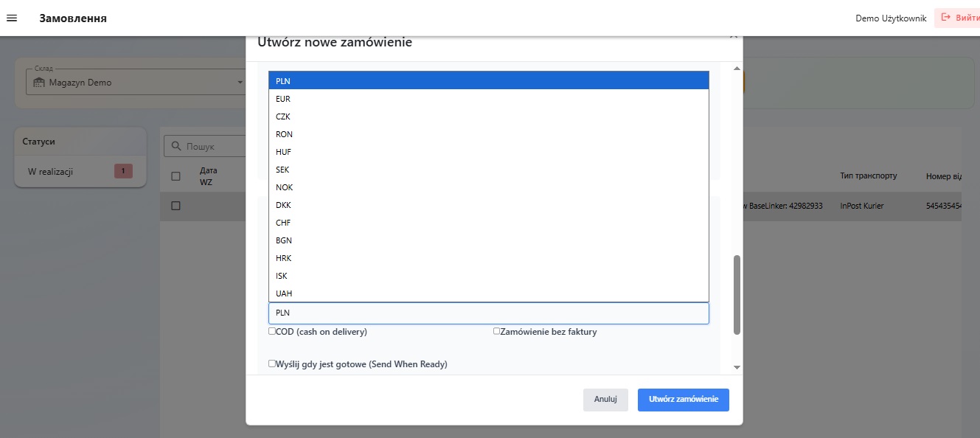
Task: Pick HRK in the dropdown list
Action: click(x=489, y=257)
